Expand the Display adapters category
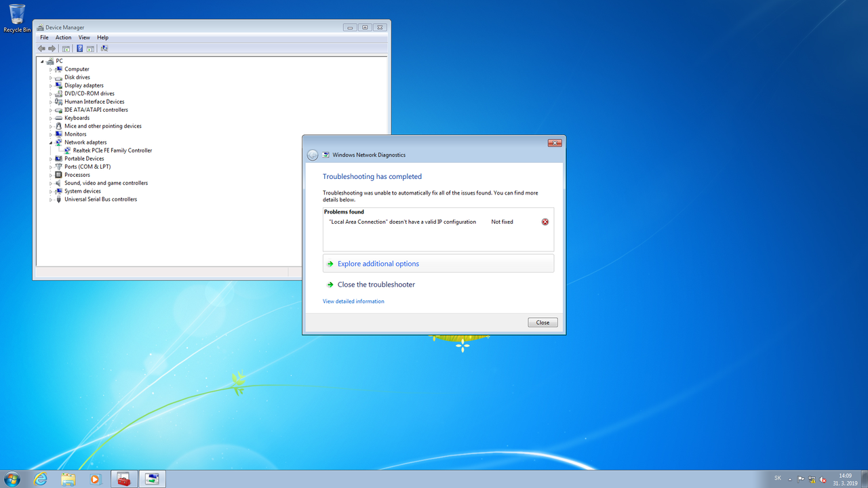The image size is (868, 488). click(51, 85)
